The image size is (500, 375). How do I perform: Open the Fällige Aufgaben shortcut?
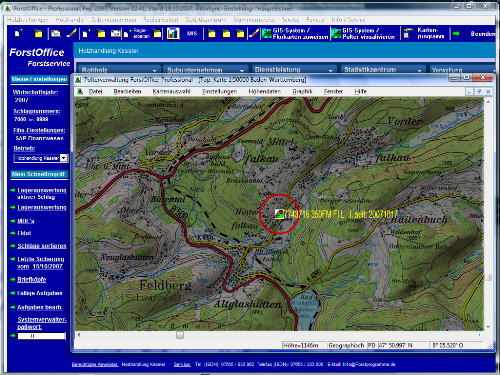point(40,293)
